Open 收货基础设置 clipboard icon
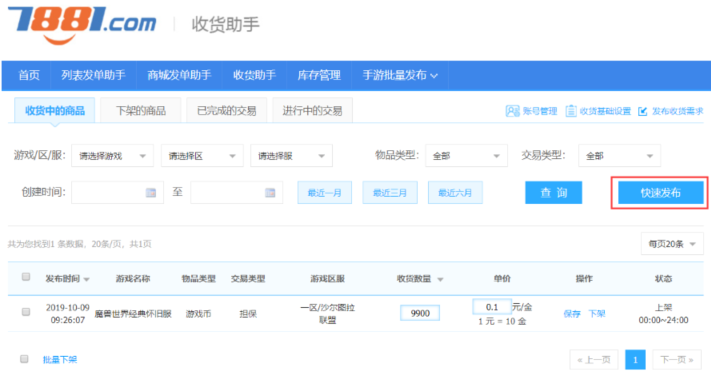This screenshot has width=711, height=381. pyautogui.click(x=571, y=111)
